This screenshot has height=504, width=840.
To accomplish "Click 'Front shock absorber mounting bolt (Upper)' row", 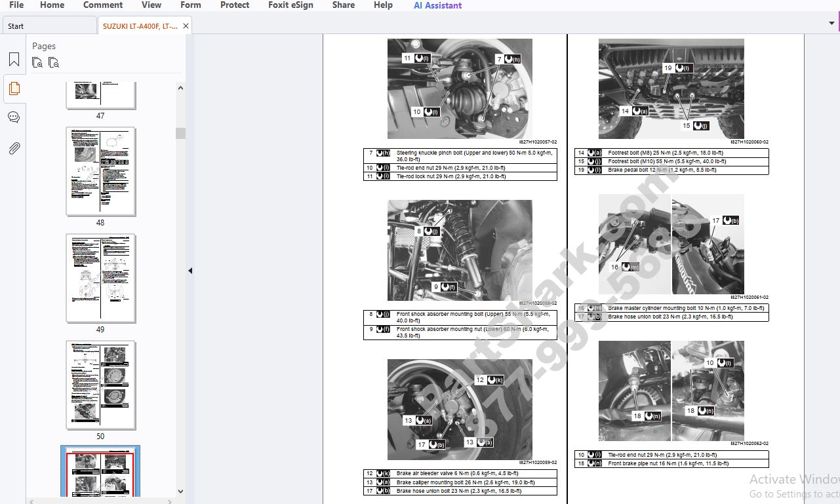I will [x=460, y=317].
